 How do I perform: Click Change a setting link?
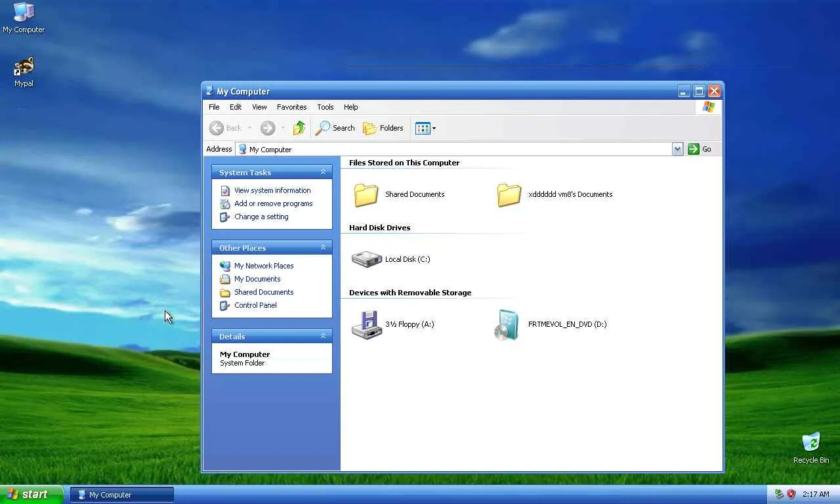coord(261,217)
